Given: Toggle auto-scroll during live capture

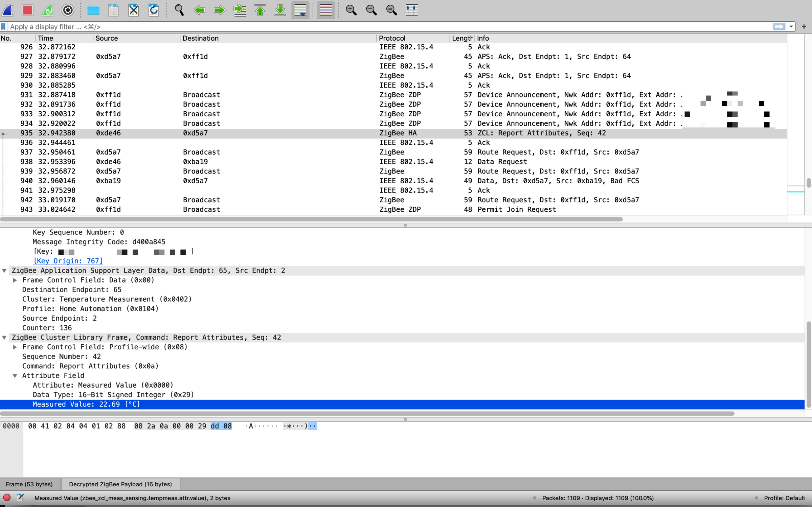Looking at the screenshot, I should [300, 10].
